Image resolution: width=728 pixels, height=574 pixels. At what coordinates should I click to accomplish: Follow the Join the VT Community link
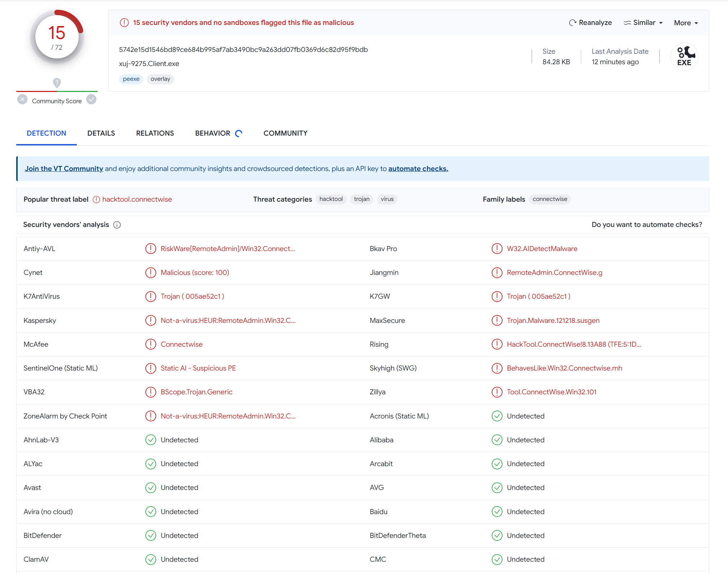tap(64, 168)
